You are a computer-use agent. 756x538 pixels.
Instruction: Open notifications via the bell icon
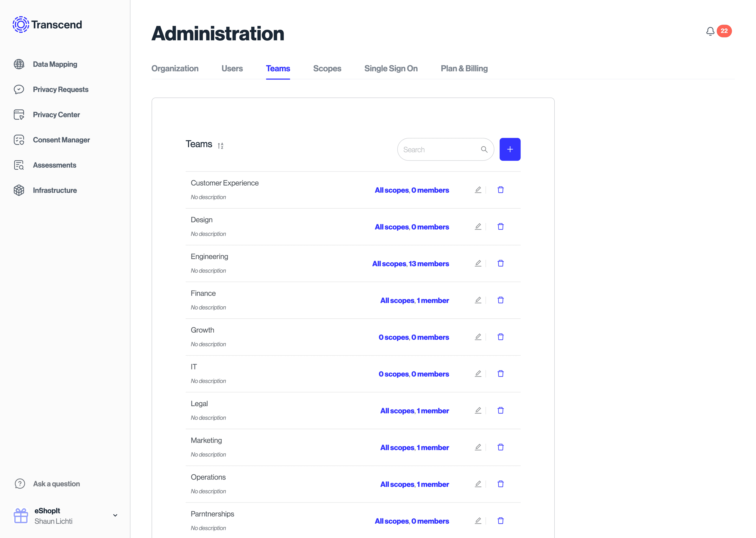pyautogui.click(x=710, y=31)
